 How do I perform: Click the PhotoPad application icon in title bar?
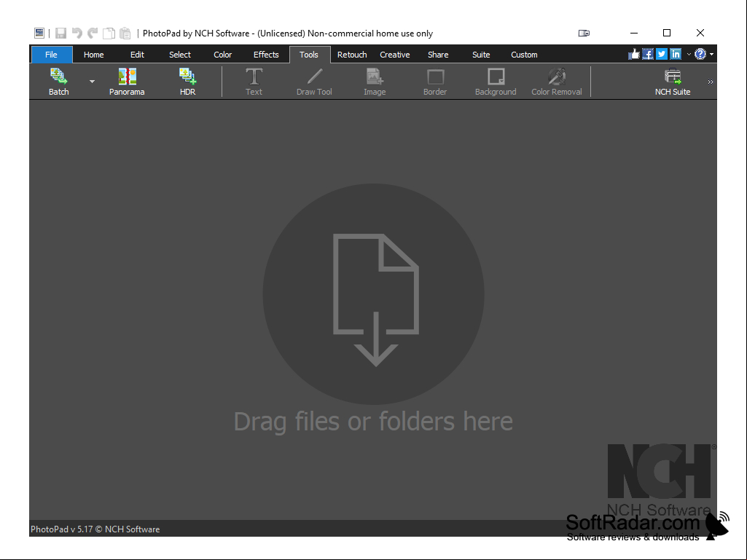(x=39, y=33)
